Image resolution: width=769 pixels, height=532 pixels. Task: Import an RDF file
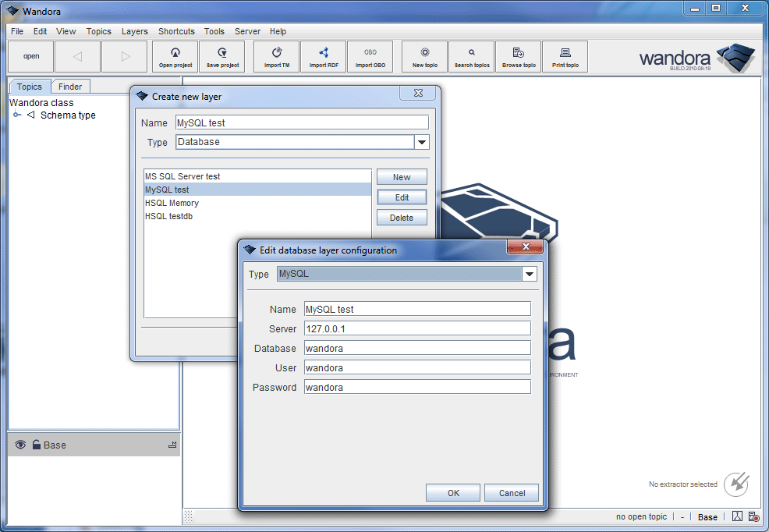[x=323, y=56]
